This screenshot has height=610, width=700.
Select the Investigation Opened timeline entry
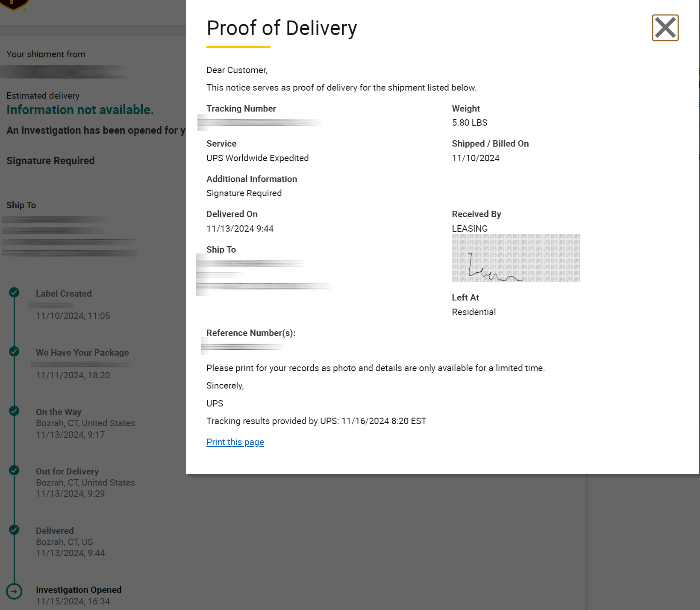pos(79,595)
